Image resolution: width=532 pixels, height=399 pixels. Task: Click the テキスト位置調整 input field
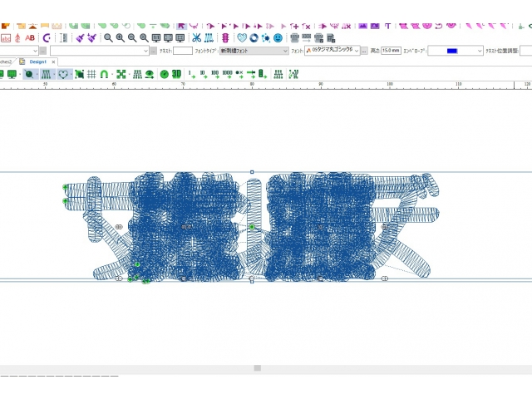[x=526, y=51]
